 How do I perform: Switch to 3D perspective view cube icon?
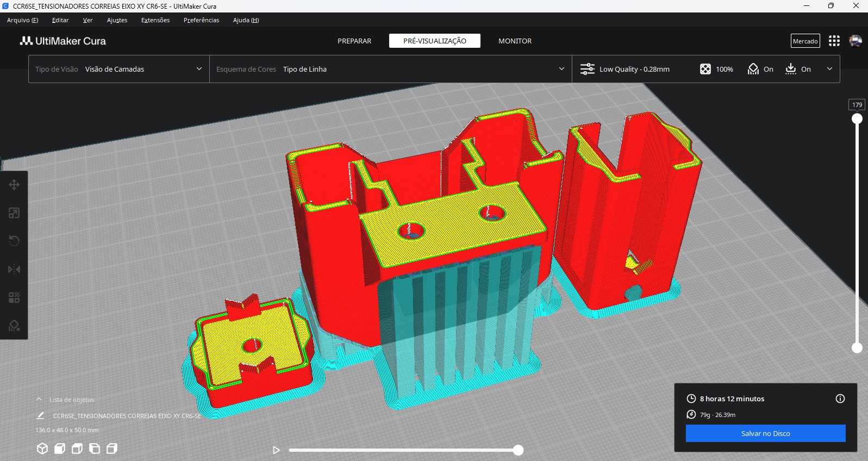42,449
